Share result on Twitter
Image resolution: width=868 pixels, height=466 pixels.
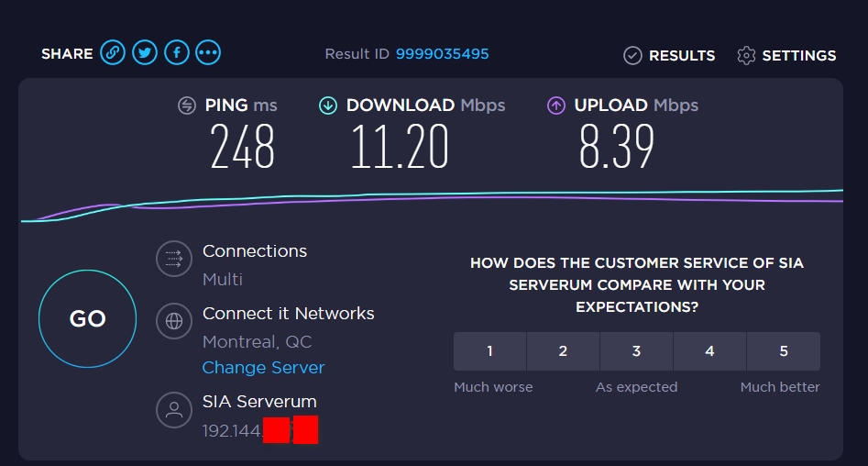(145, 52)
